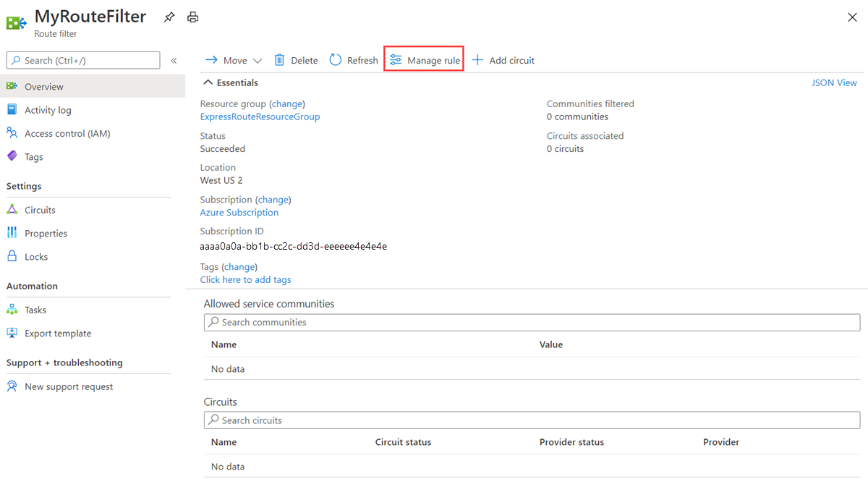Change the resource group via change link

286,103
